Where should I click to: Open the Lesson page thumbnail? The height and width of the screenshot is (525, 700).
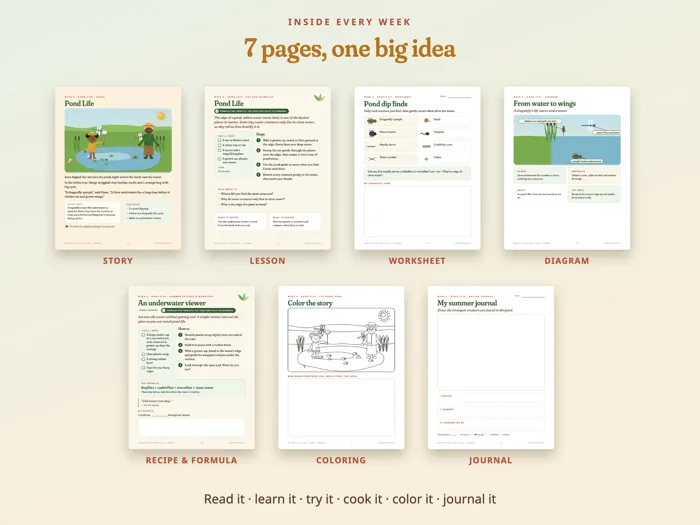pyautogui.click(x=267, y=168)
